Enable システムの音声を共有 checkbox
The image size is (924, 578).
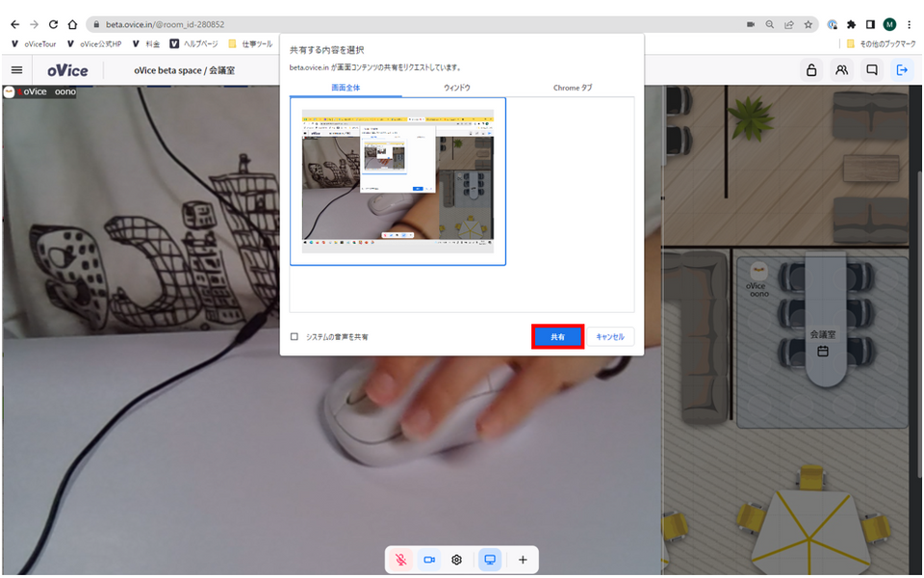pos(295,337)
